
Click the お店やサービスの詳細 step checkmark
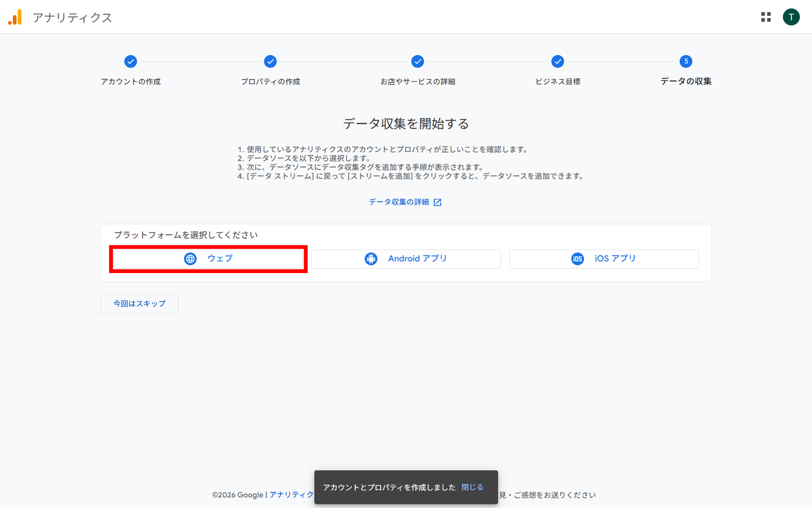417,62
